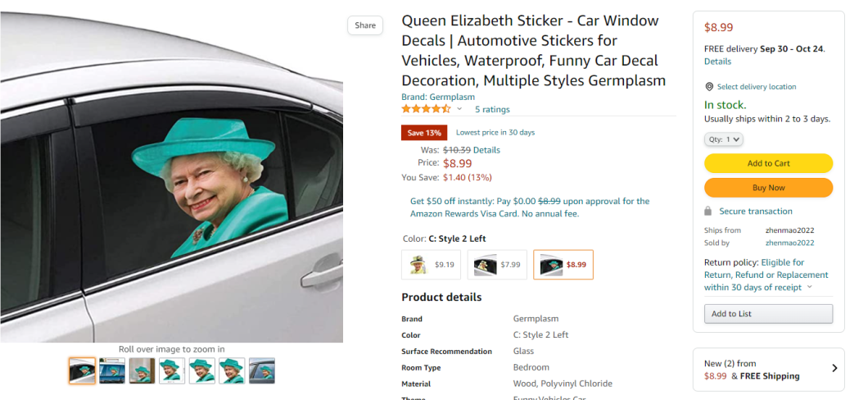Click the Buy Now button
Viewport: 868px width, 400px height.
(x=768, y=188)
